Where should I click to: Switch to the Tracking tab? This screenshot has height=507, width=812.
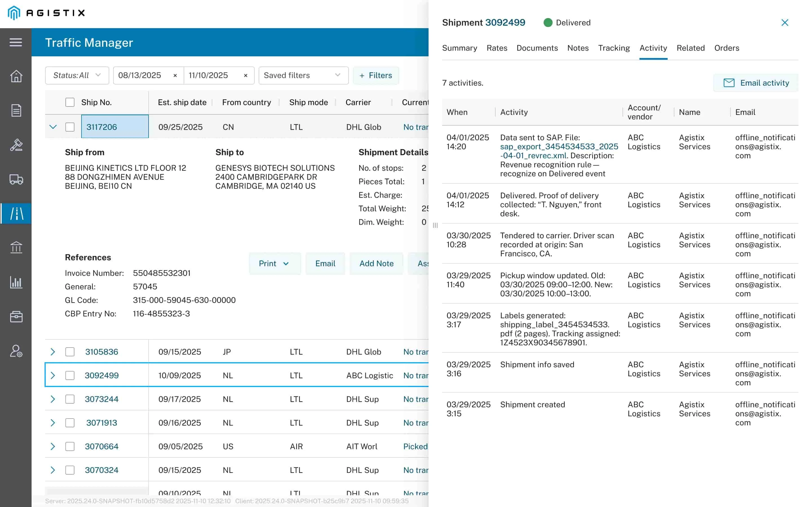[x=614, y=48]
